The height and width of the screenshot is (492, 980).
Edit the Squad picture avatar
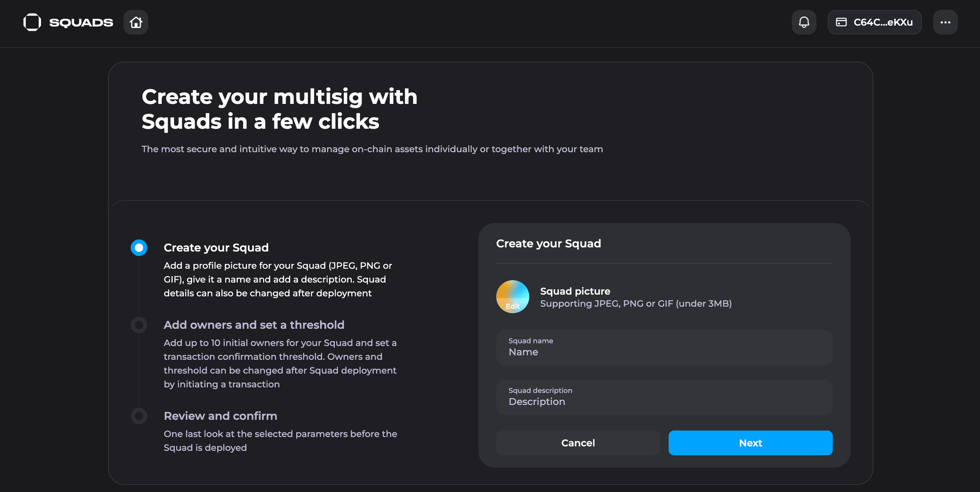tap(513, 296)
